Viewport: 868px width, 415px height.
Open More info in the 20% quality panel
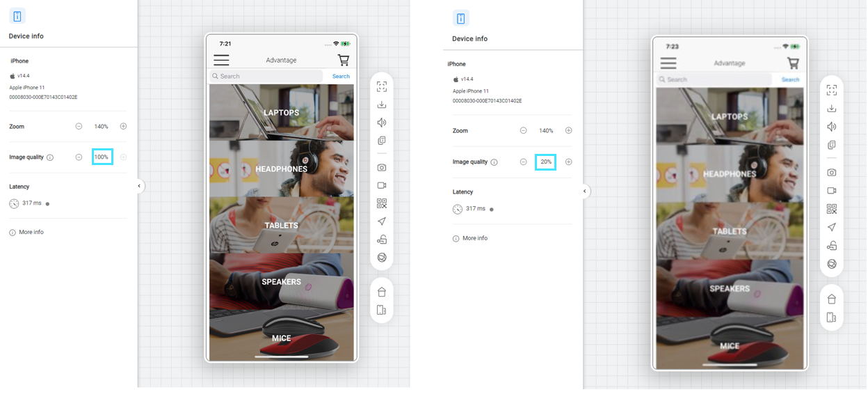(x=474, y=238)
